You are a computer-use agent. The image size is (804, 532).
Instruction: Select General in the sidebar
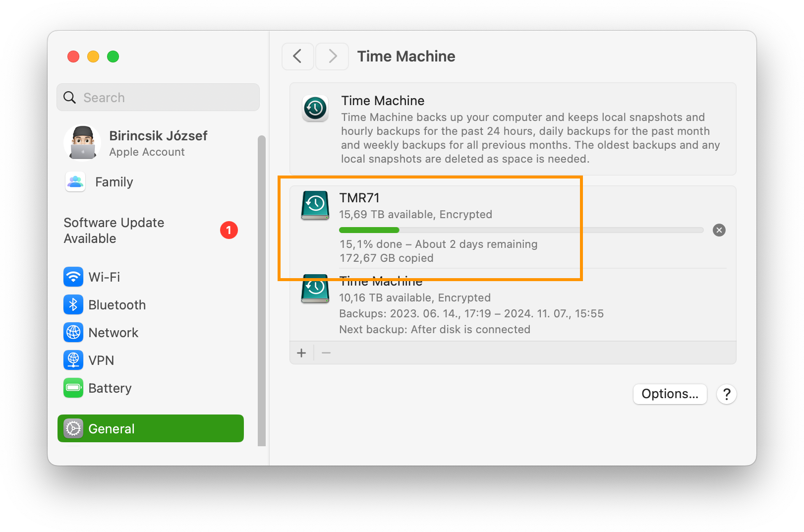click(x=150, y=428)
